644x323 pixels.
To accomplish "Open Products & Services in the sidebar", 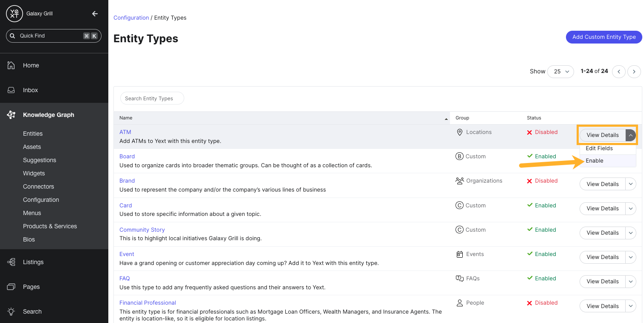I will point(50,226).
